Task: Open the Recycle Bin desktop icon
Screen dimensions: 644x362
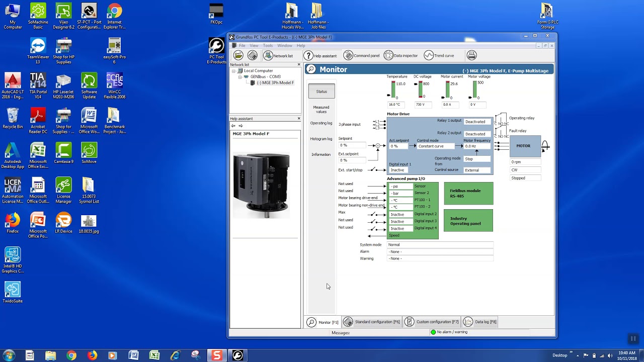Action: pos(13,119)
